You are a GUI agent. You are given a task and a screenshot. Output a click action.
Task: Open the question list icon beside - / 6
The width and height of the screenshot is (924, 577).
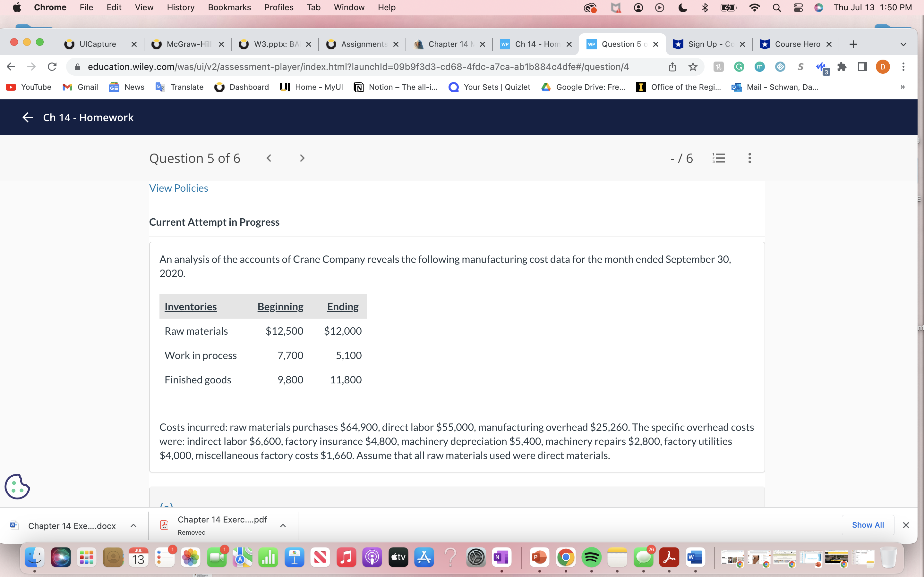[x=718, y=158]
